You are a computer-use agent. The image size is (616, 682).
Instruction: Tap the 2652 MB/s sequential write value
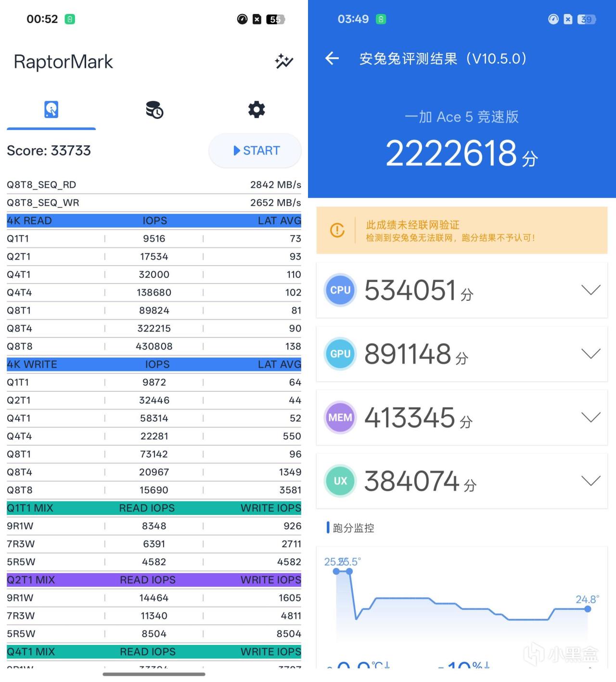click(276, 203)
